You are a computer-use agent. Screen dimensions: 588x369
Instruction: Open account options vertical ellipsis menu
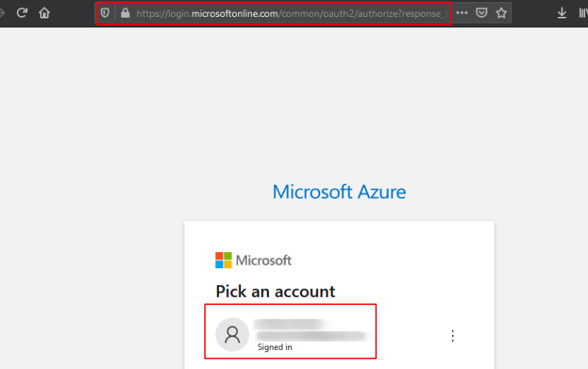tap(453, 336)
